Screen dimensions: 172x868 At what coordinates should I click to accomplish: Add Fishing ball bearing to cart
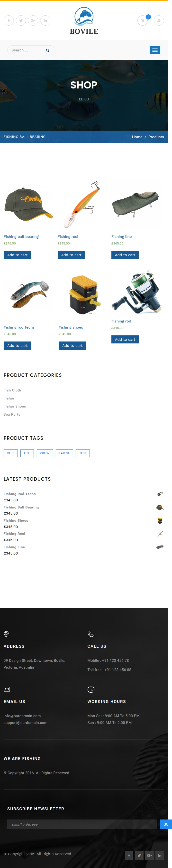(x=18, y=255)
